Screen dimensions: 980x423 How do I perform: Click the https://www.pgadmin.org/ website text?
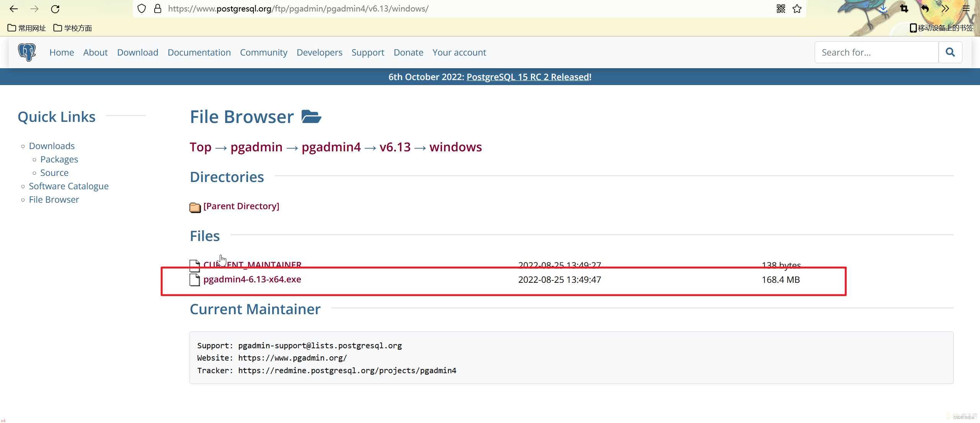[292, 358]
